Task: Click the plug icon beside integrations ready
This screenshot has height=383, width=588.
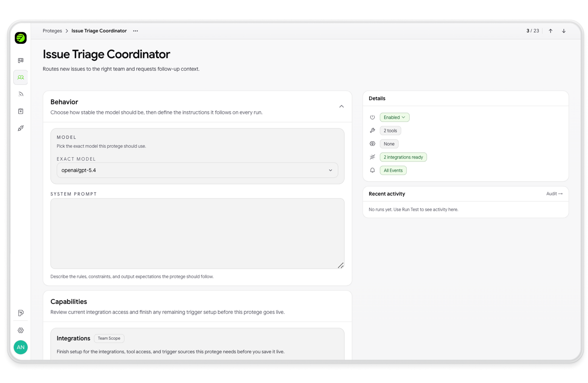Action: pyautogui.click(x=372, y=157)
